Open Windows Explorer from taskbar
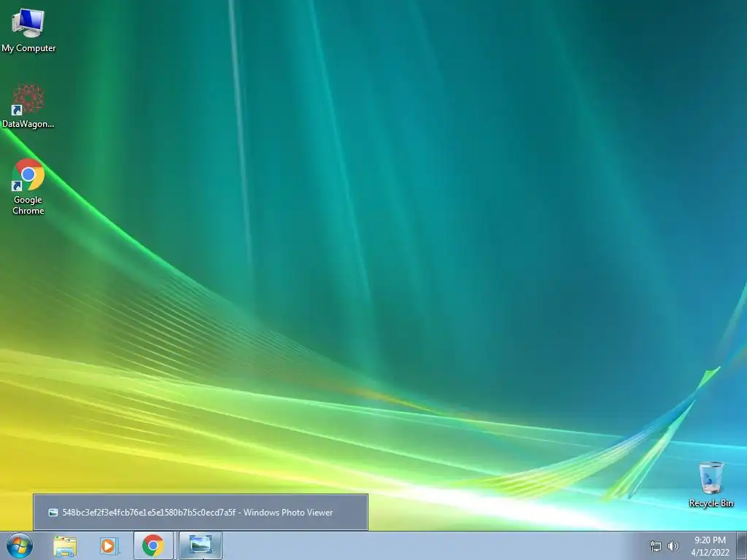 pos(65,545)
